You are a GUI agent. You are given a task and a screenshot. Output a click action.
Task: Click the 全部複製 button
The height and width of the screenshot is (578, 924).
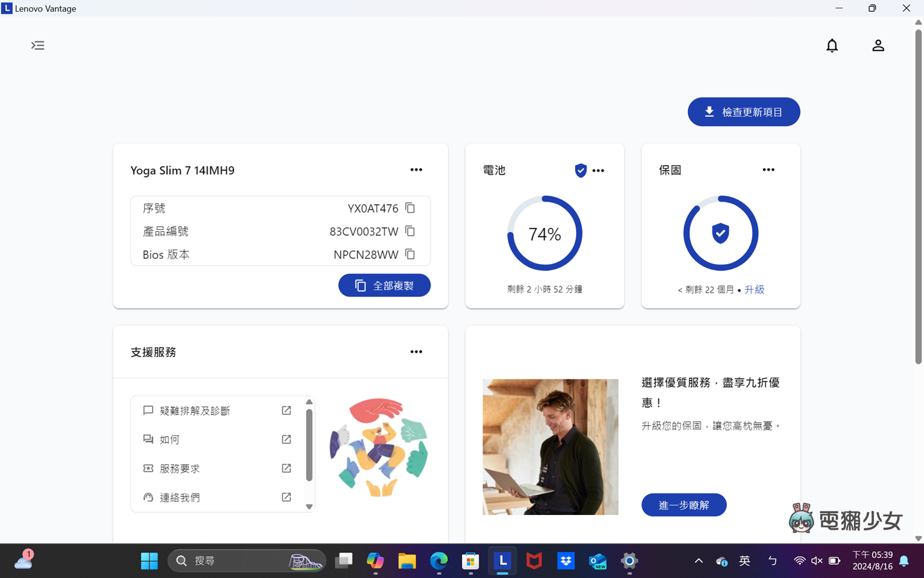[384, 285]
